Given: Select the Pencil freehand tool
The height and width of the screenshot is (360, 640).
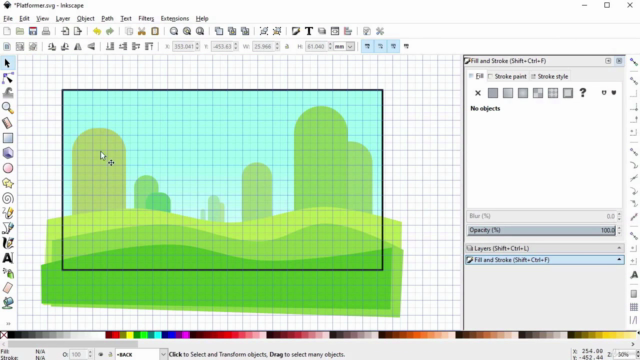Looking at the screenshot, I should coord(7,213).
